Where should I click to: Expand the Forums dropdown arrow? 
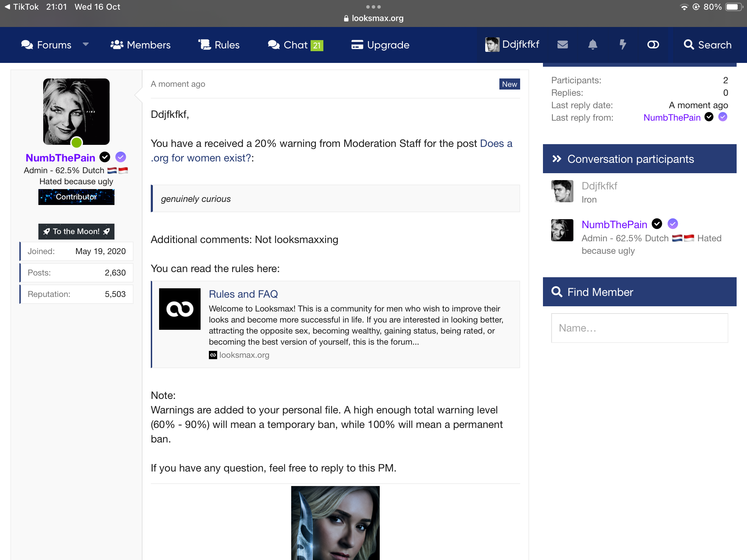86,44
